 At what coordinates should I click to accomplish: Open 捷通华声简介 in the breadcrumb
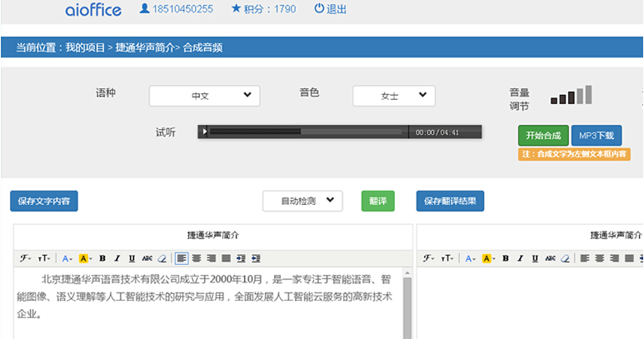pyautogui.click(x=145, y=47)
